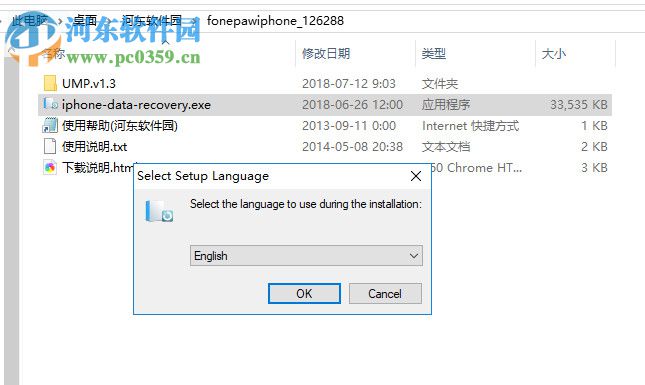Click the iphone-data-recovery.exe file name
The image size is (645, 385).
coord(136,104)
